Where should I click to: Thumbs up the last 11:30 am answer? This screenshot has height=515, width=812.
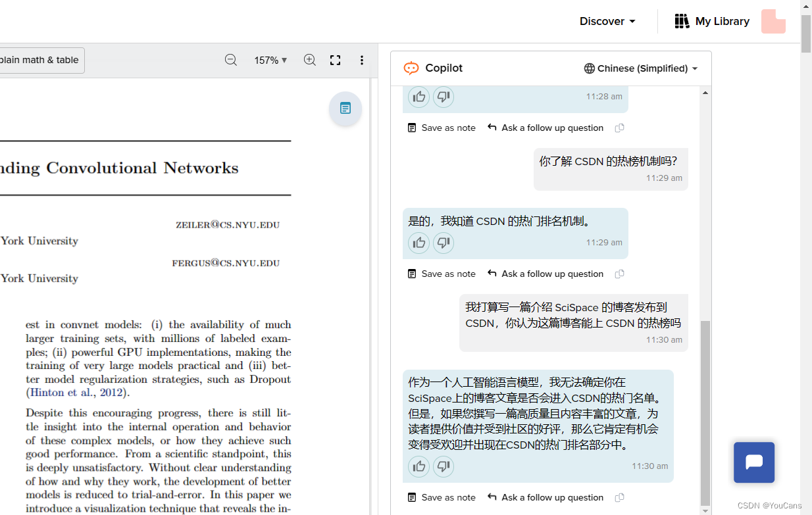(419, 466)
